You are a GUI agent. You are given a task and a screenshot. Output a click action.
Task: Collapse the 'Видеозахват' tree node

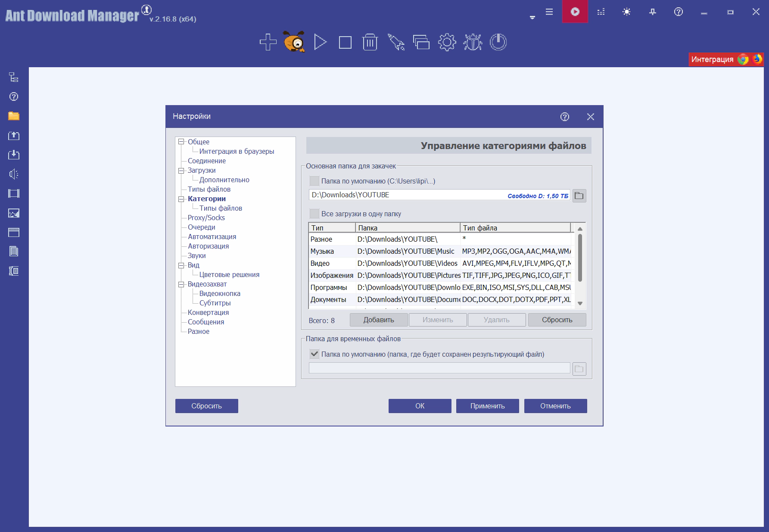(x=181, y=284)
